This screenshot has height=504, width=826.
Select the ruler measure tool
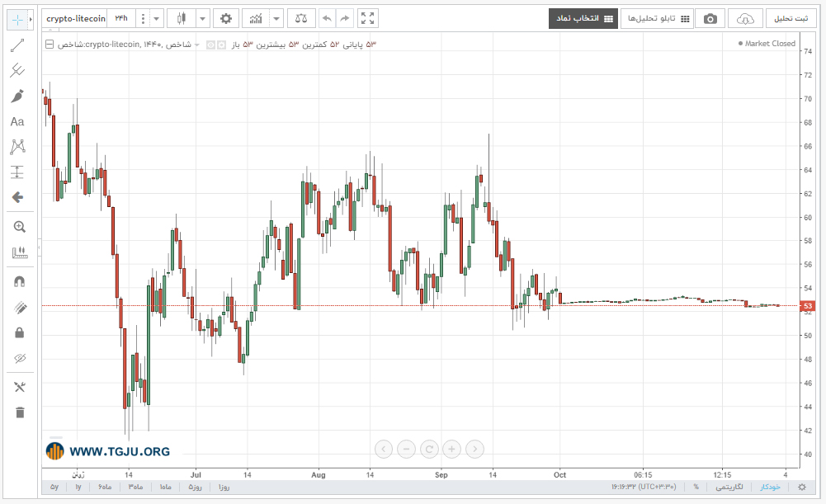click(x=20, y=252)
